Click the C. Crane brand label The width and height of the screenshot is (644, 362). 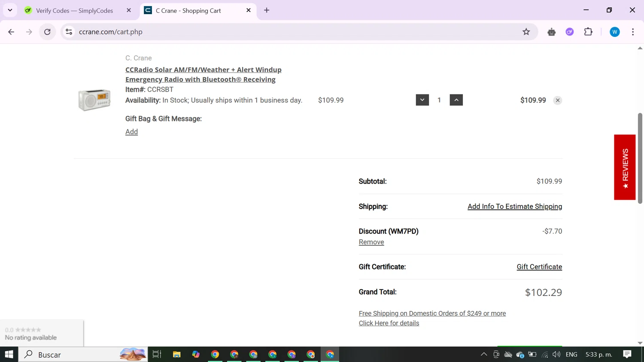pos(139,58)
